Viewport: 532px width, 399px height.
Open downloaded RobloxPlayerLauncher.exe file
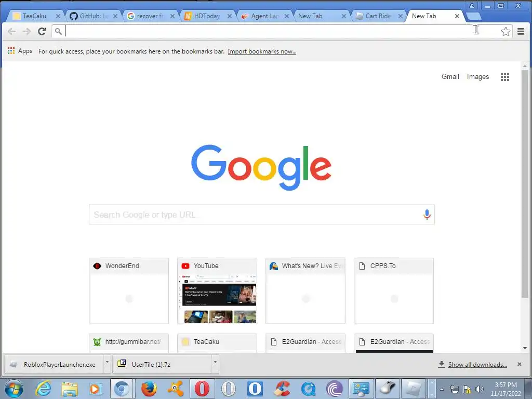tap(54, 364)
